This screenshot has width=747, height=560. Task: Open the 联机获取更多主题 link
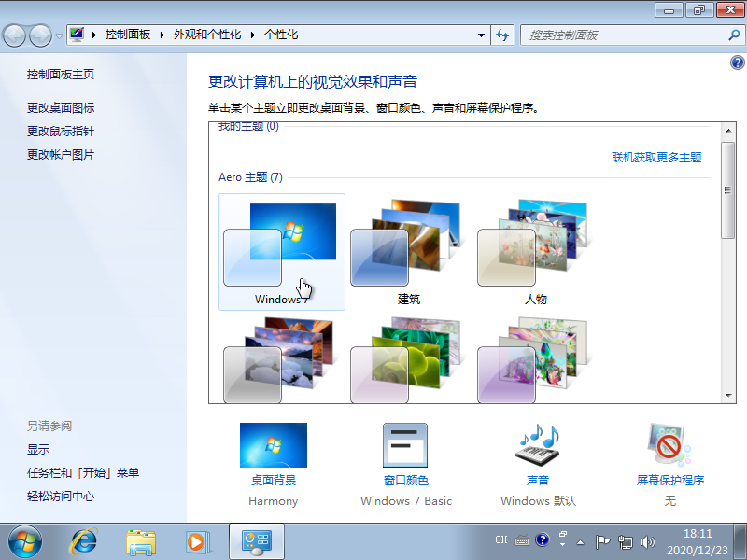[x=655, y=158]
